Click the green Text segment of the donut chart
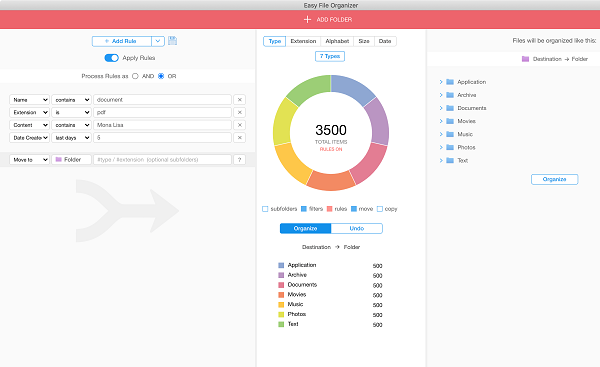600x367 pixels. tap(310, 89)
